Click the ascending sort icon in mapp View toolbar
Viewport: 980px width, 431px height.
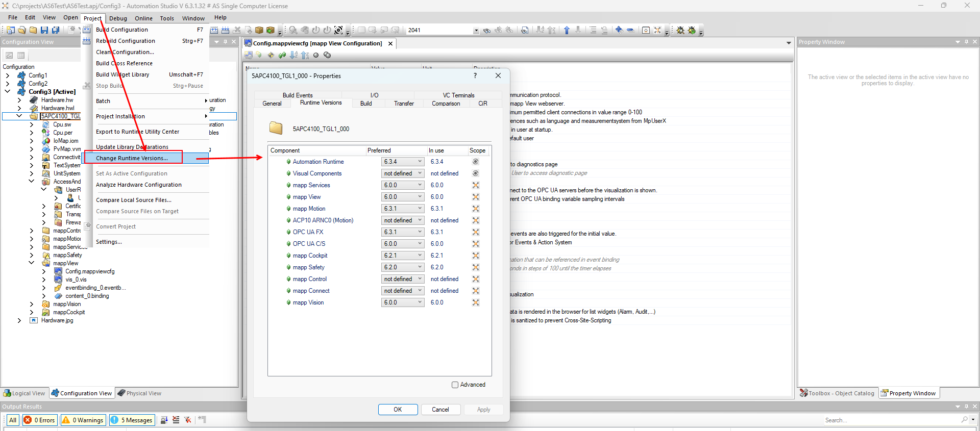click(293, 55)
